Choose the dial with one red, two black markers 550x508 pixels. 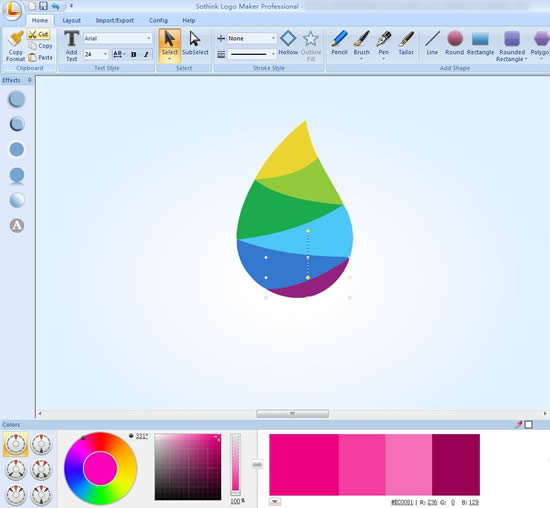16,469
